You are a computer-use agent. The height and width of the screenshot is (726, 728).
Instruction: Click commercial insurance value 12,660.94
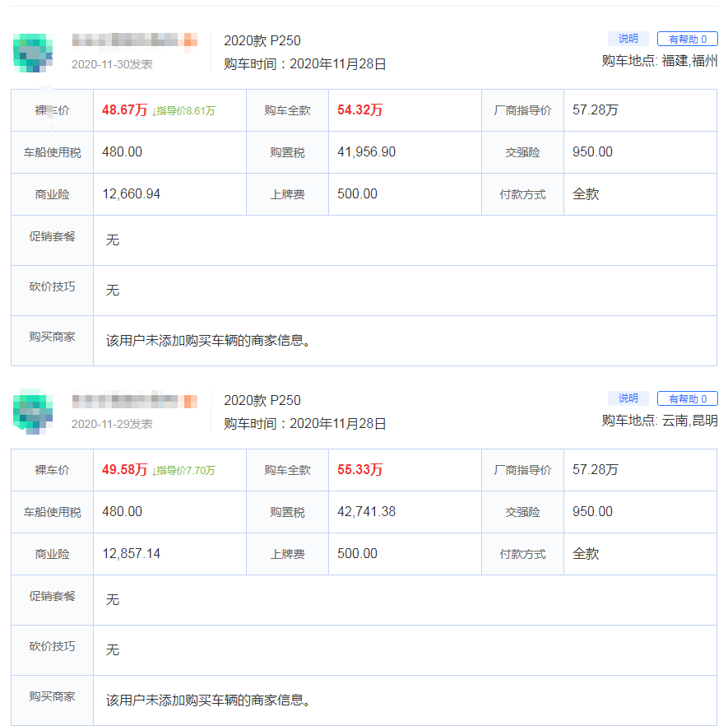[x=132, y=193]
